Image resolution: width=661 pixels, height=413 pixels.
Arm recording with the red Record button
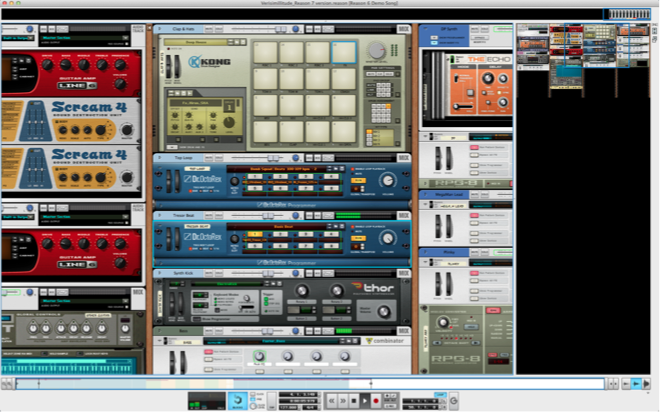pos(376,401)
